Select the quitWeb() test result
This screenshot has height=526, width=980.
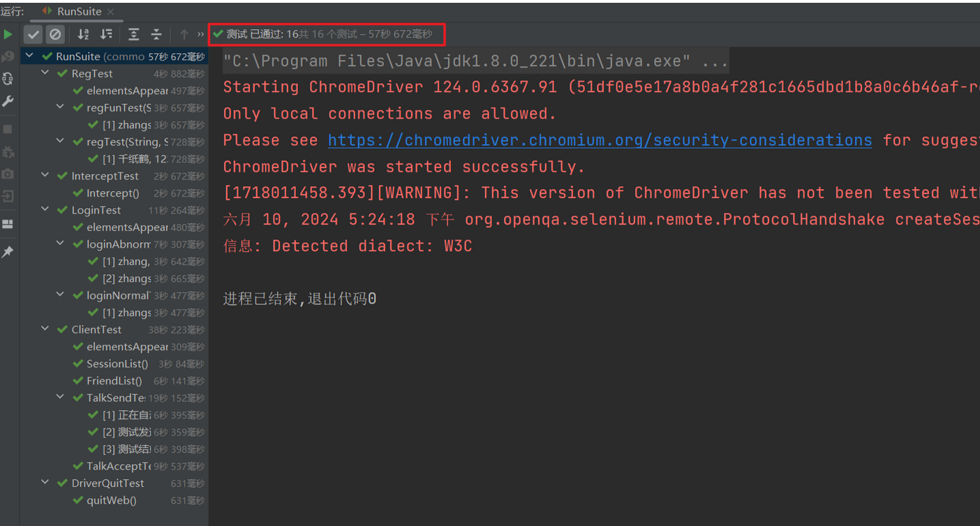point(111,500)
